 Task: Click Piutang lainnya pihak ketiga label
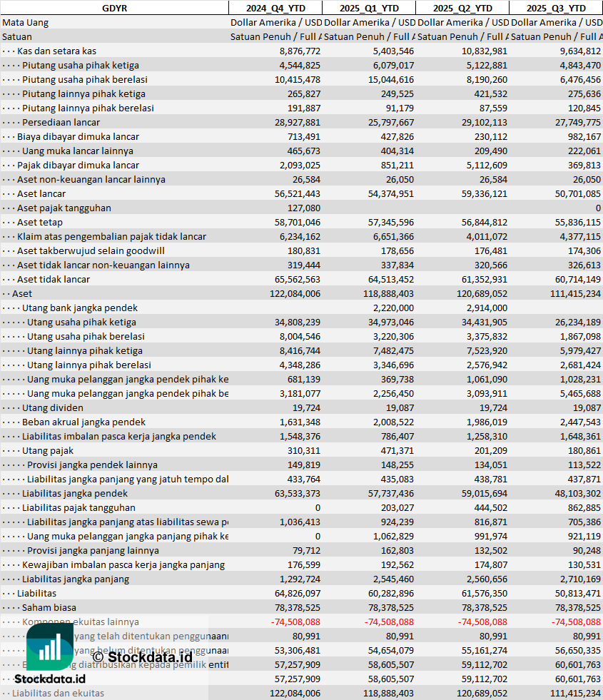pyautogui.click(x=83, y=93)
